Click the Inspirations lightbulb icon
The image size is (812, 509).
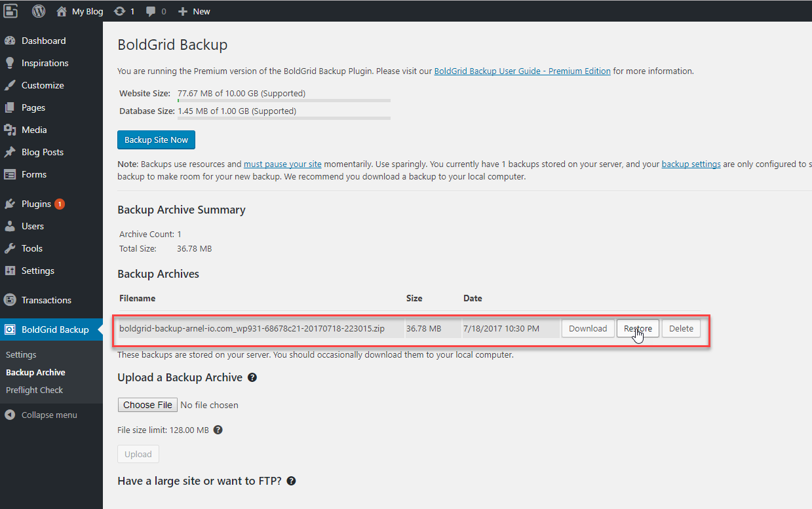pos(10,63)
